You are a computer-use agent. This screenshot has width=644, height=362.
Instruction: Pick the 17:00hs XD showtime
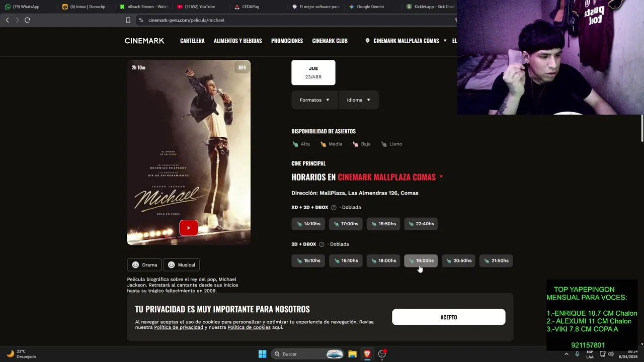pos(346,224)
